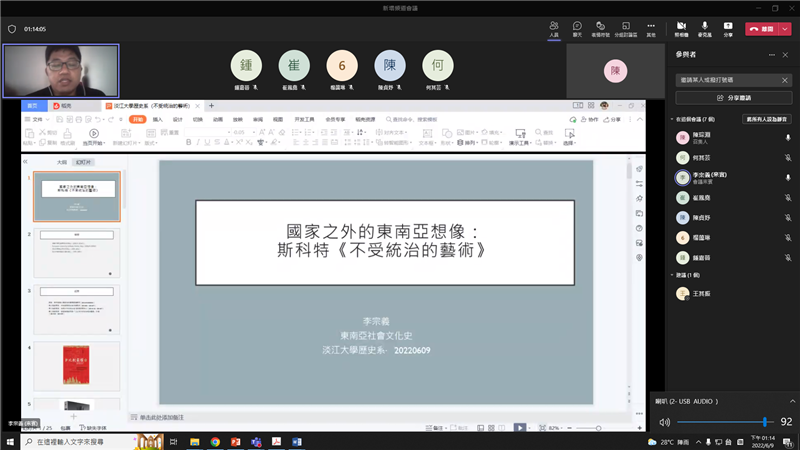
Task: Open the 聊天 (Chat) icon
Action: pos(577,25)
